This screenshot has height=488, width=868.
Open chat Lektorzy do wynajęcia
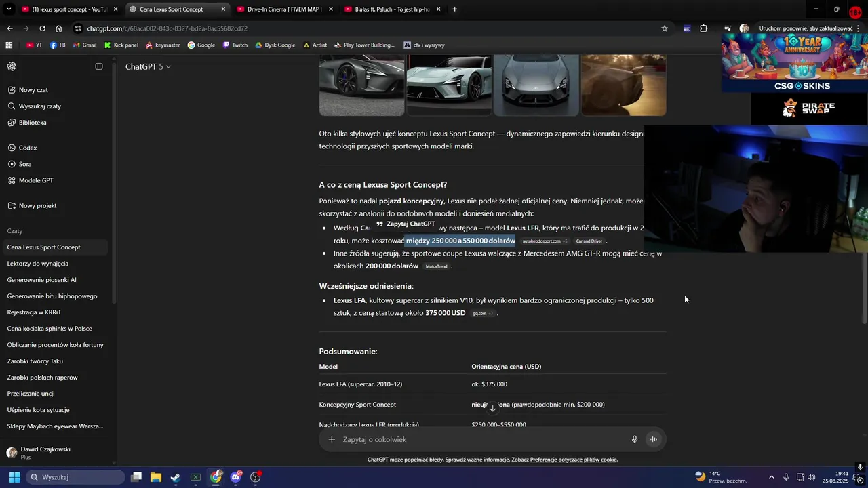(x=56, y=264)
